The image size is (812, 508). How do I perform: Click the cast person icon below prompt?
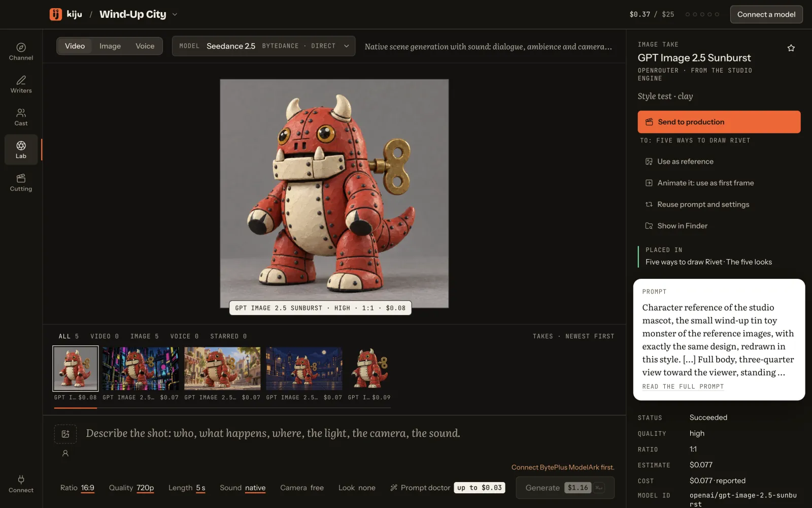click(x=65, y=453)
